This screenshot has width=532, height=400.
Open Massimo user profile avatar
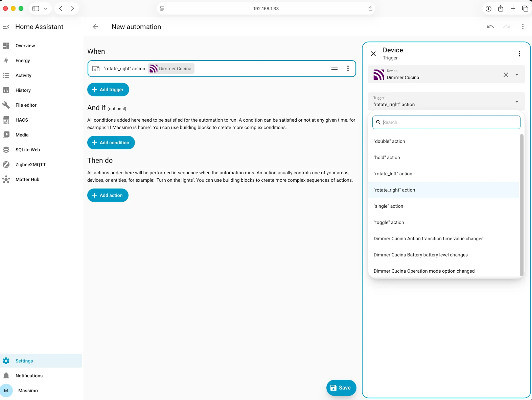(x=6, y=391)
